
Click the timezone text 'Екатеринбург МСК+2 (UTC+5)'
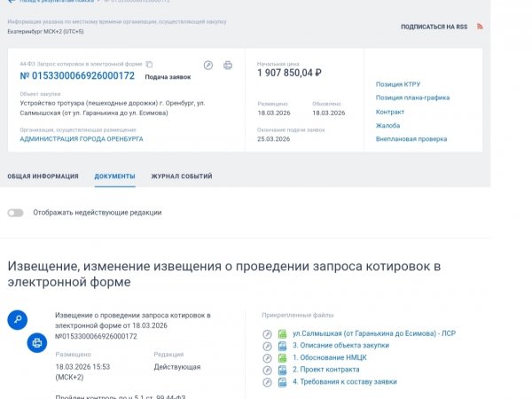[x=45, y=32]
